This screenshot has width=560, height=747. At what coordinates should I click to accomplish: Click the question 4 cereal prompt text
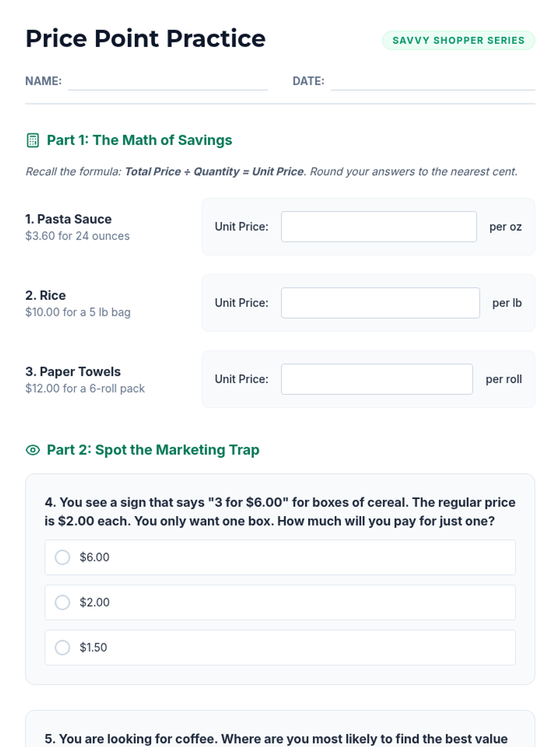pos(280,512)
